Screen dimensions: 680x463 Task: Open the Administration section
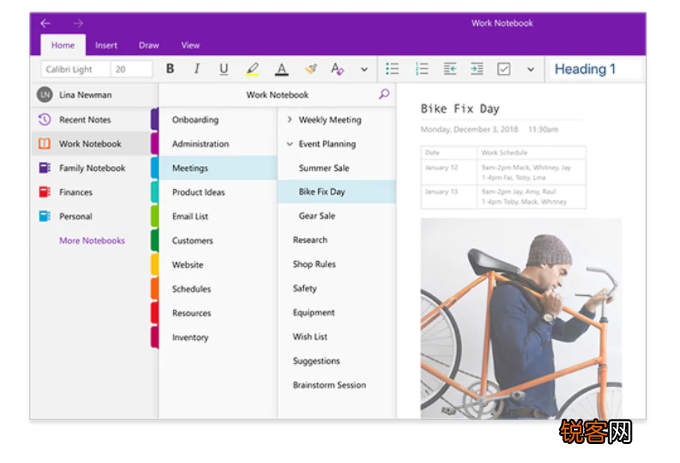click(218, 143)
